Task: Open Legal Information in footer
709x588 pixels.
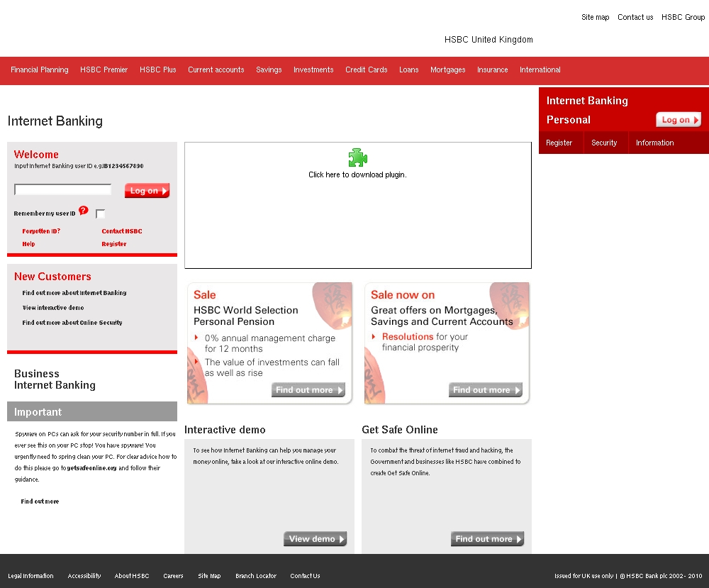Action: click(x=30, y=576)
